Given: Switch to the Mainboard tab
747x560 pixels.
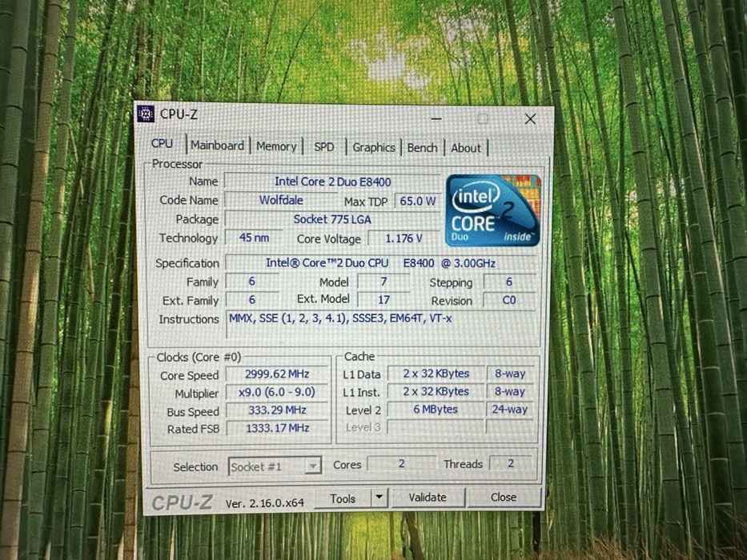Looking at the screenshot, I should point(217,146).
